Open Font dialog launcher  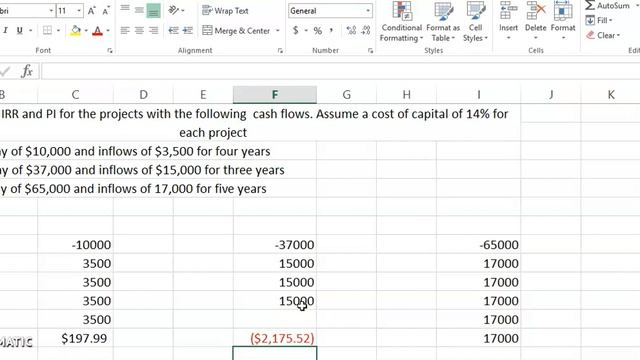(x=110, y=51)
